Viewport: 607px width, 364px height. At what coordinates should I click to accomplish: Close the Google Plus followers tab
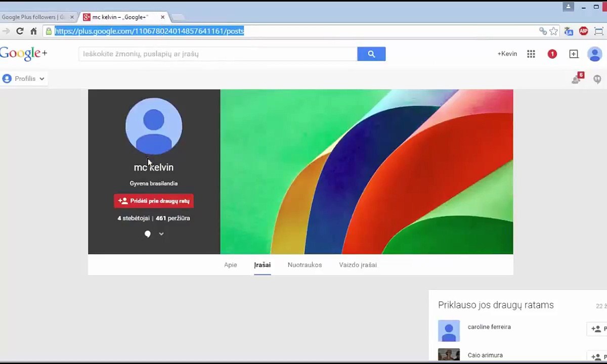click(72, 17)
